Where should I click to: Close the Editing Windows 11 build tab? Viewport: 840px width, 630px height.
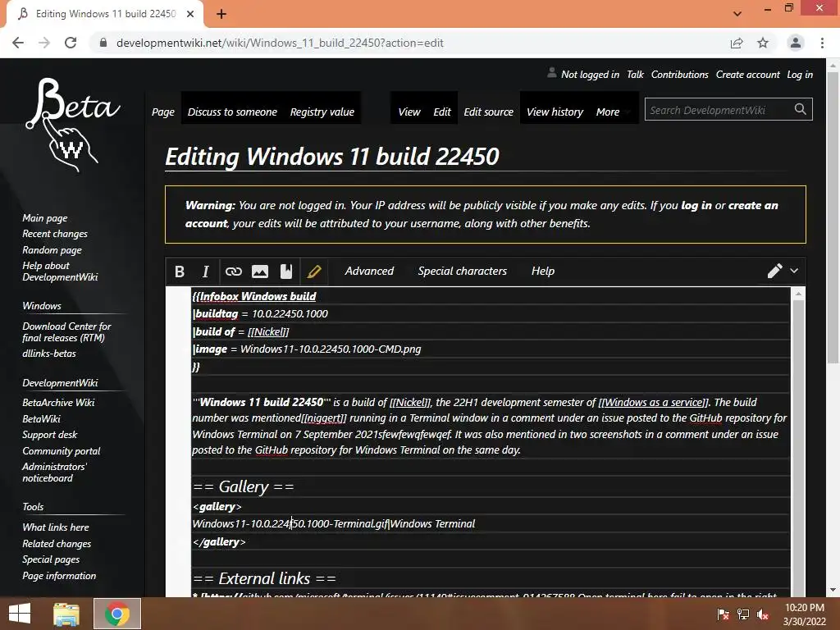[190, 14]
